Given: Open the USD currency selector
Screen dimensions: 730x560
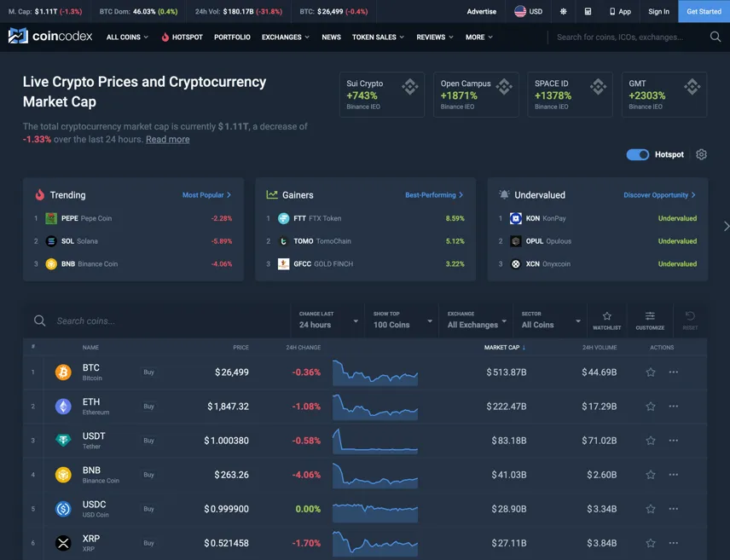Looking at the screenshot, I should point(529,12).
